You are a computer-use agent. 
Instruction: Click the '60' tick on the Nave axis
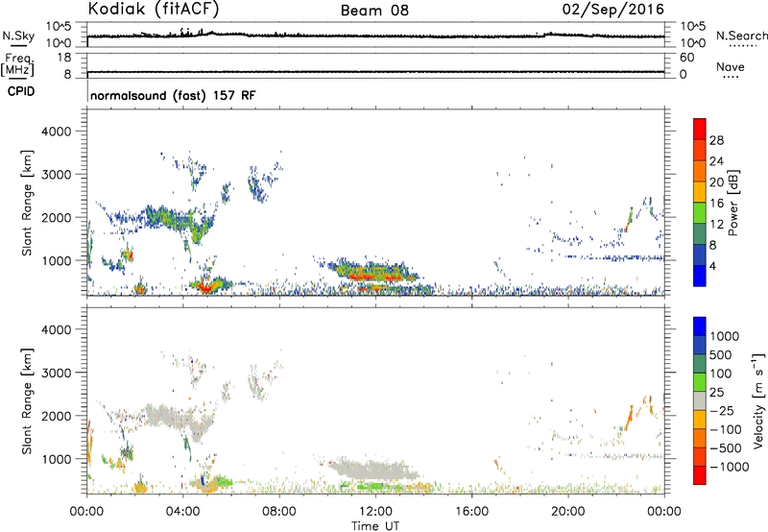686,58
